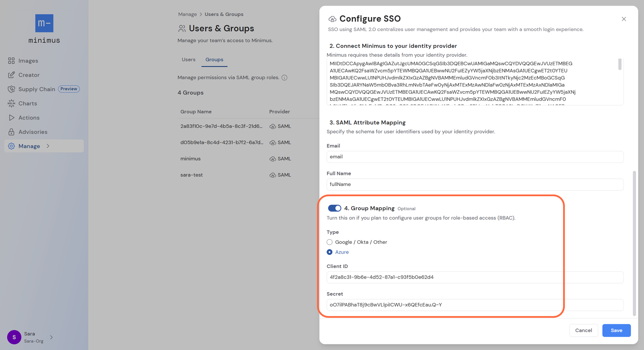Click the Minimus logo icon
This screenshot has width=644, height=350.
click(44, 23)
